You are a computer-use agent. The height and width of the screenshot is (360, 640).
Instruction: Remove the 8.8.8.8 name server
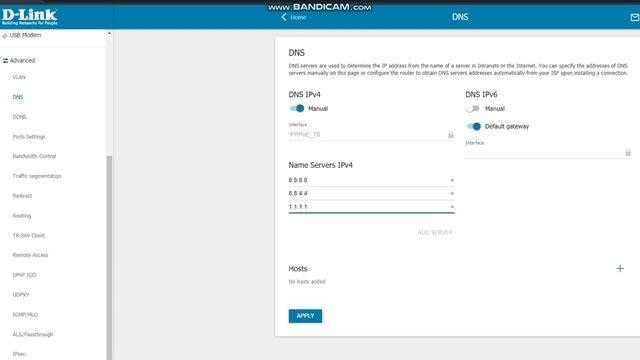pos(452,180)
